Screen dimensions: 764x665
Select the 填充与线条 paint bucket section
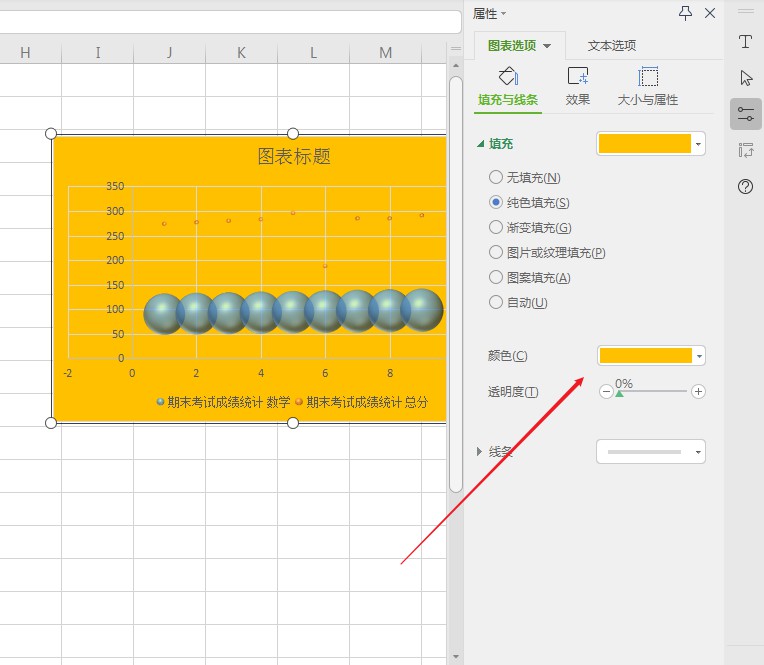pos(508,87)
